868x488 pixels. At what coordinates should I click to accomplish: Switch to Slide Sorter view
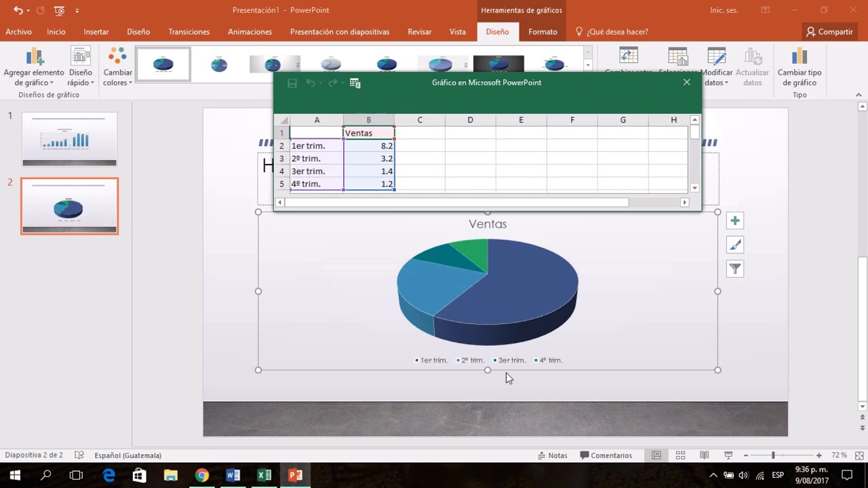click(x=680, y=455)
